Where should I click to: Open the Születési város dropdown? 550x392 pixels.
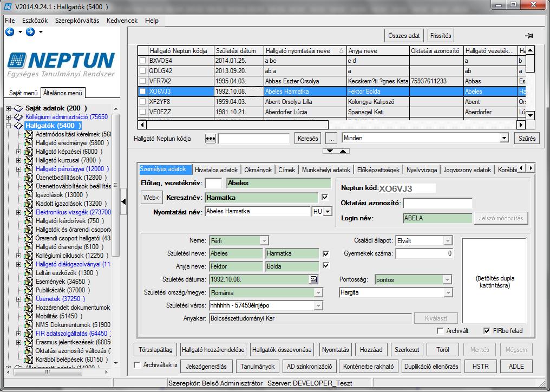318,306
